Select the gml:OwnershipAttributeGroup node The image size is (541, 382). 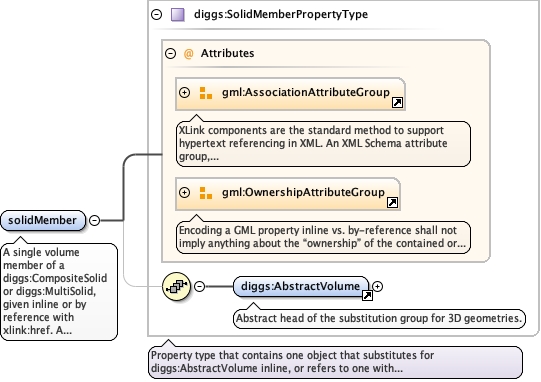point(288,194)
